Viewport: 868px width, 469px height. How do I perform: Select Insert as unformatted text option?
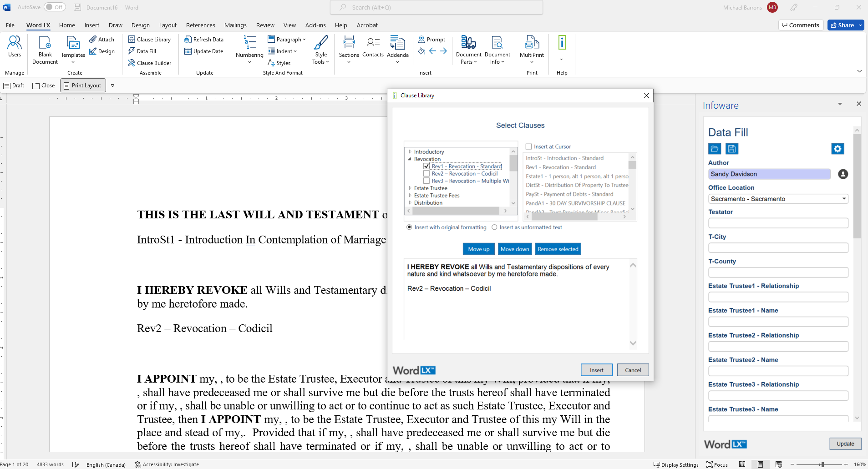tap(495, 227)
